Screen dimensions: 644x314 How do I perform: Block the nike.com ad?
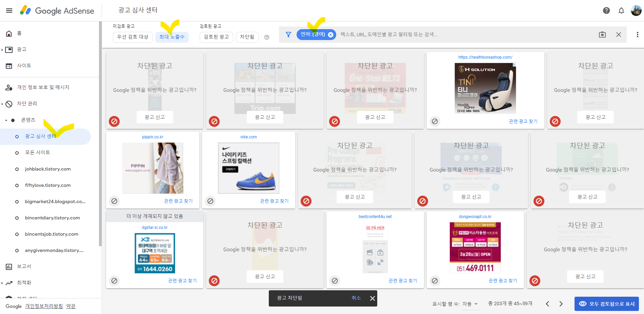(210, 201)
